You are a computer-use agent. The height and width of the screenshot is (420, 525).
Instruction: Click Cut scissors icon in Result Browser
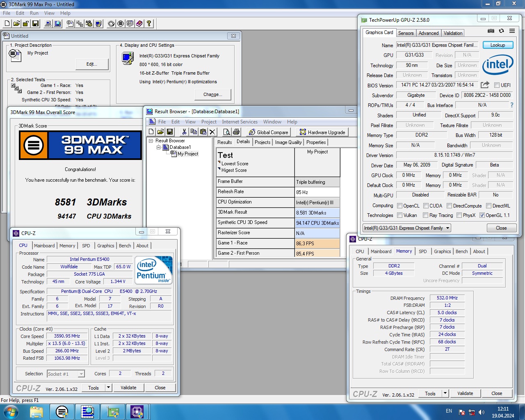tap(184, 132)
